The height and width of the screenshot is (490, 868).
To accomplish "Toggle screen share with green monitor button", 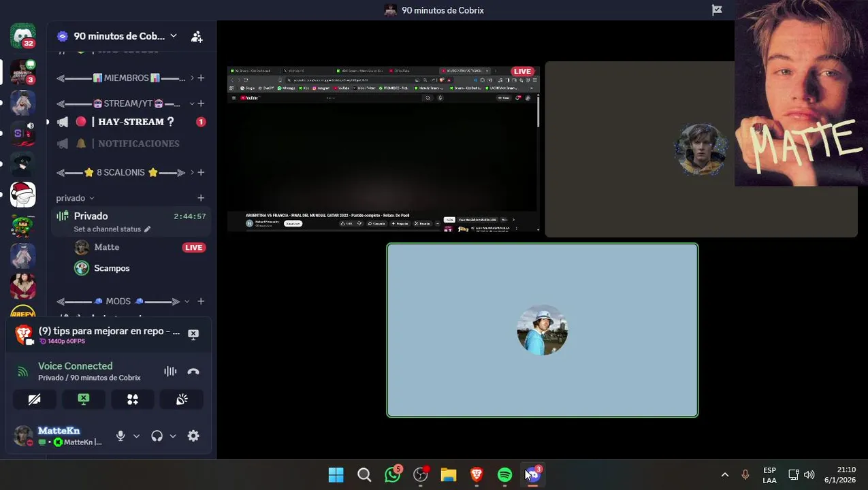I will pos(83,399).
